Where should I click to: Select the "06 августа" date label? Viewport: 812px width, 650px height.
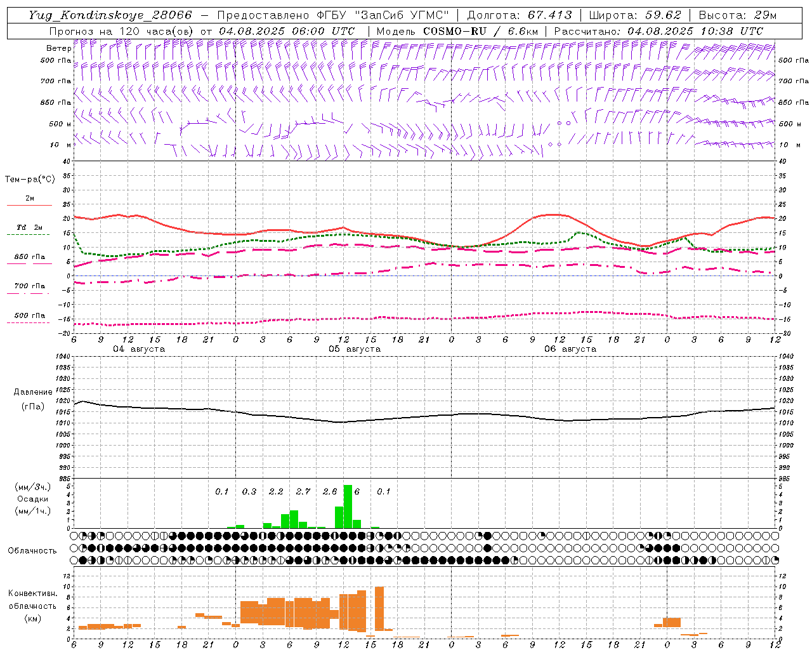[570, 349]
